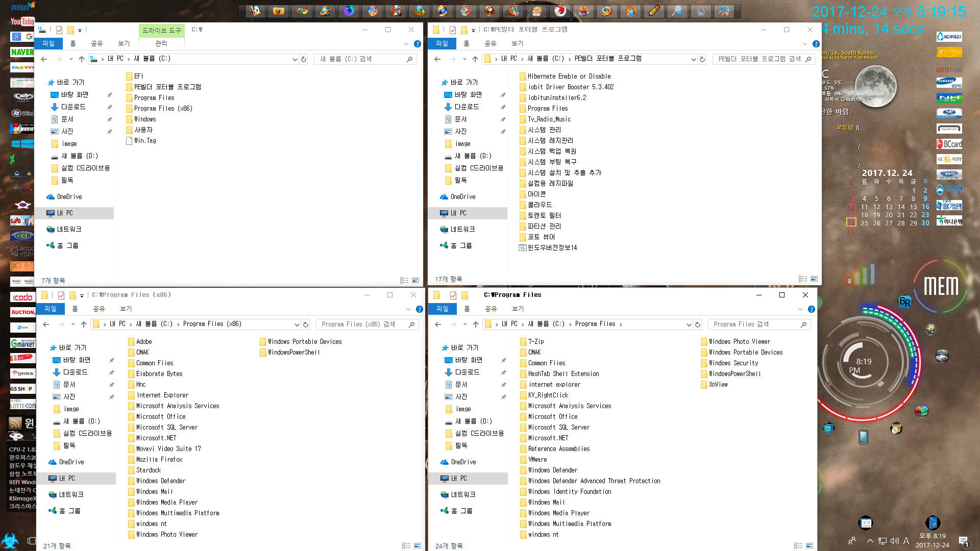Click the Back arrow in the C: window

tap(44, 59)
